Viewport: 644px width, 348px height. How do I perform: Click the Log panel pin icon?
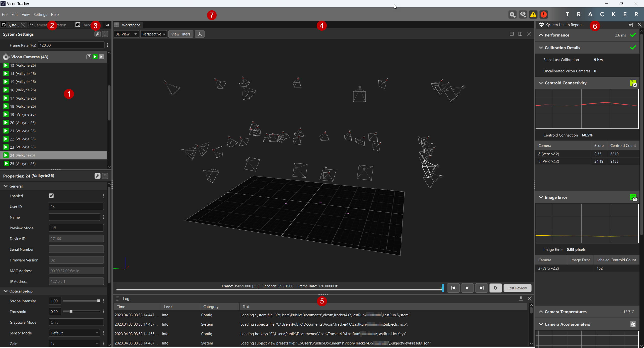coord(521,298)
